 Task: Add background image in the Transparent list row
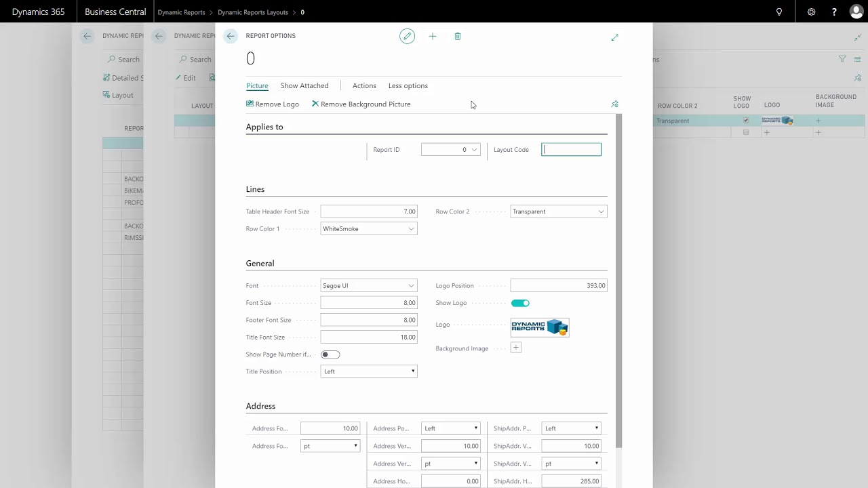[x=818, y=121]
